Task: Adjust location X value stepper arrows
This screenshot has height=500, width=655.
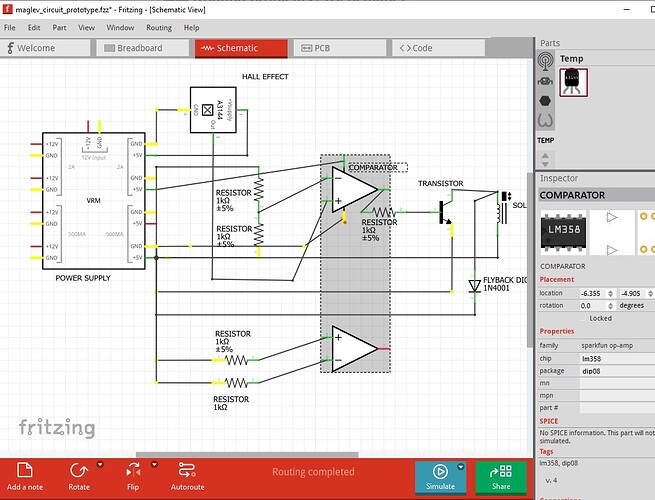Action: tap(611, 294)
